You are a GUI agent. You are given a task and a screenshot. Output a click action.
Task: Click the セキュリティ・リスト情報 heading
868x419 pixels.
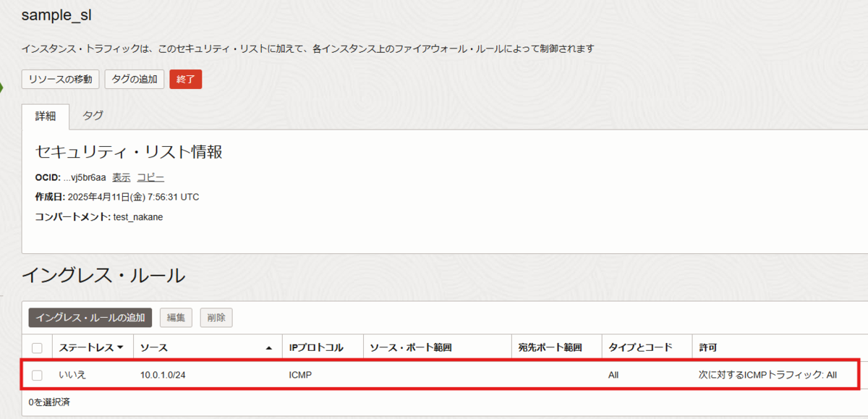(x=129, y=151)
